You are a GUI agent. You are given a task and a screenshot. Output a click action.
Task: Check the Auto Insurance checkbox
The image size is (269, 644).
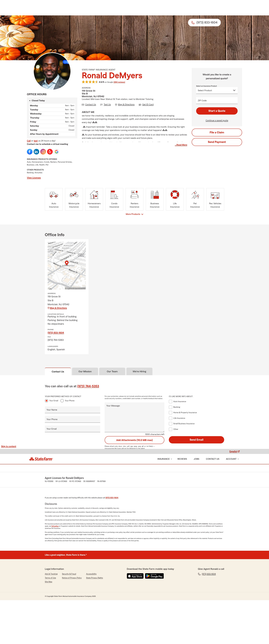tap(171, 402)
